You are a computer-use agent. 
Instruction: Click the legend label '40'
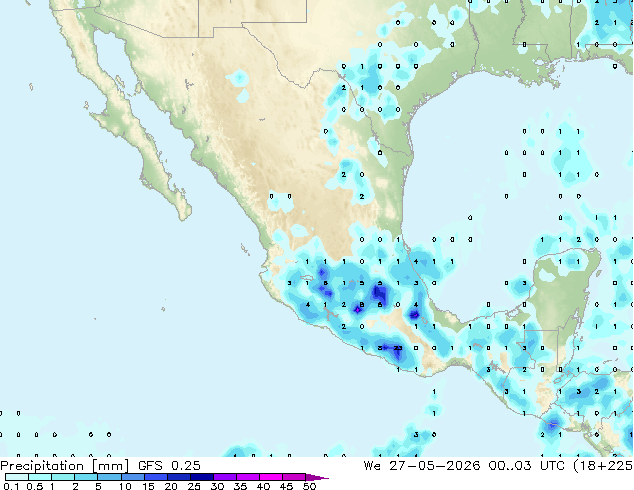263,486
